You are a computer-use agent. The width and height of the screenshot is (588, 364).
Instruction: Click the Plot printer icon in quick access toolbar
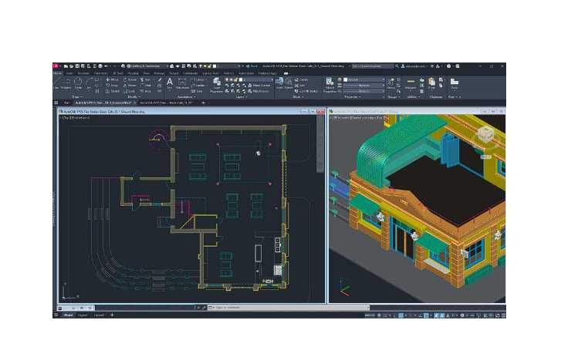pyautogui.click(x=100, y=66)
